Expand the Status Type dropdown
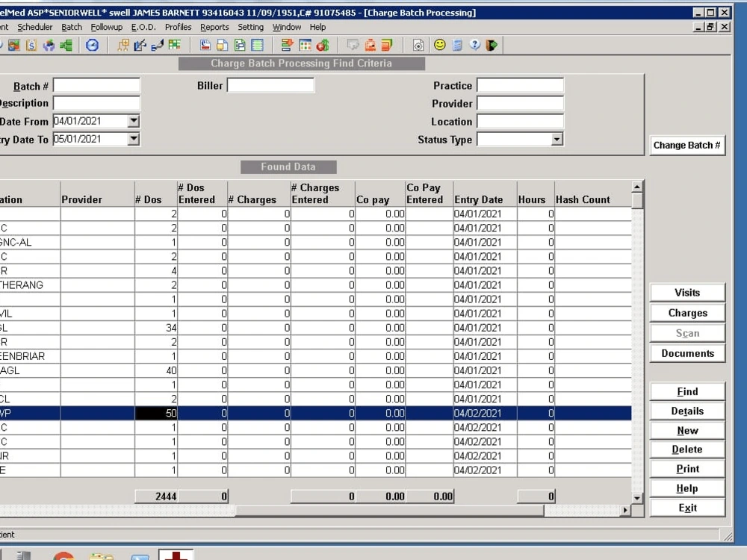This screenshot has height=560, width=747. click(x=557, y=139)
